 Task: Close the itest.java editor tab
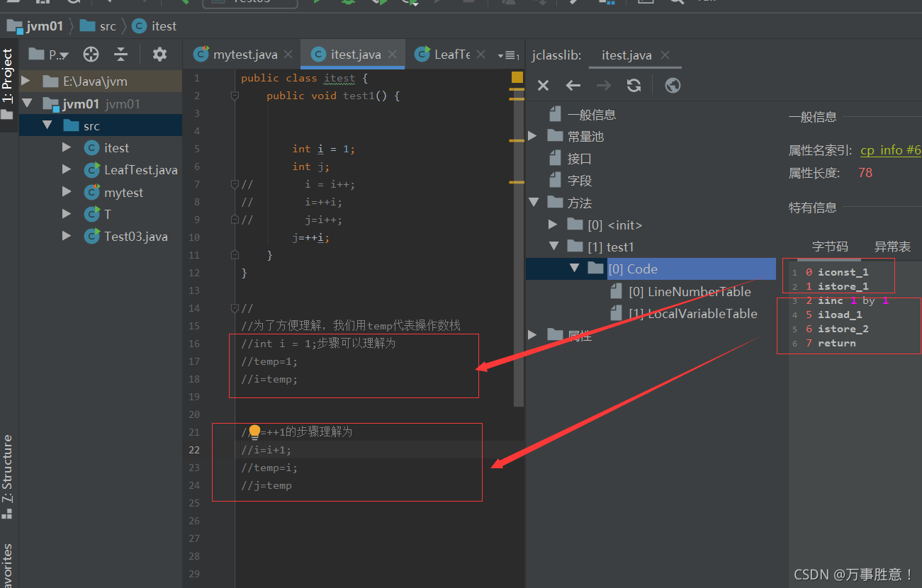pyautogui.click(x=392, y=55)
